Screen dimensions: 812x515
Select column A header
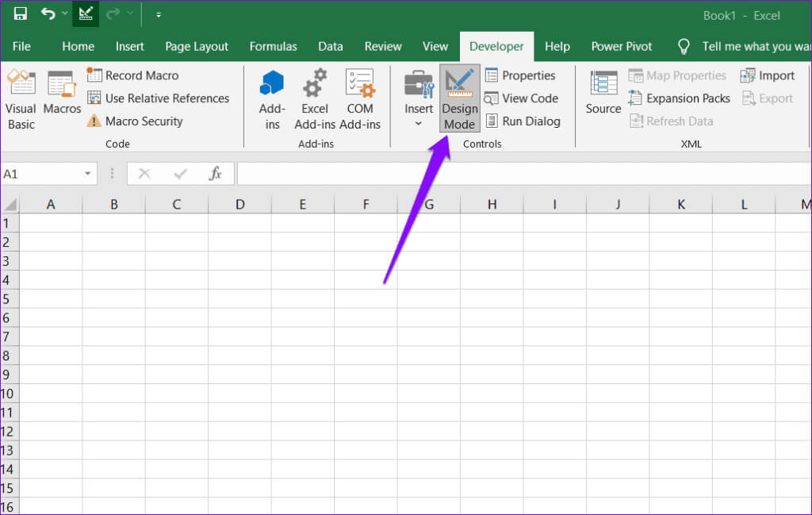pyautogui.click(x=51, y=204)
